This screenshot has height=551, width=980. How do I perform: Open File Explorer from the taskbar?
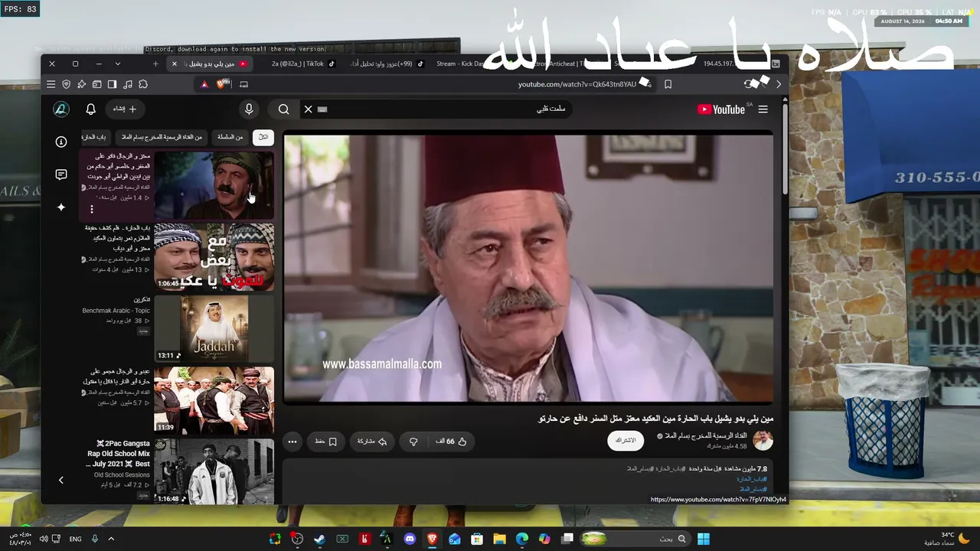tap(499, 539)
